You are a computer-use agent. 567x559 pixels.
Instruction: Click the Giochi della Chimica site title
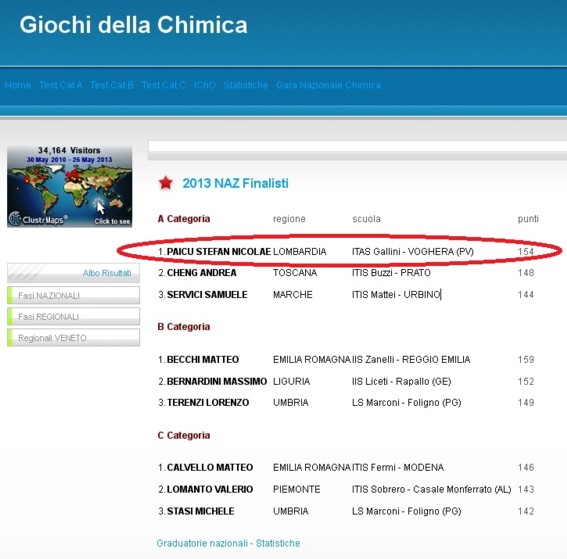click(133, 25)
